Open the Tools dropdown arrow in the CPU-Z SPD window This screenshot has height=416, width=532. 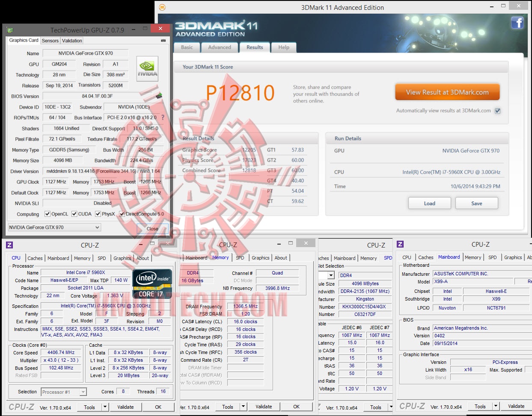pyautogui.click(x=391, y=407)
